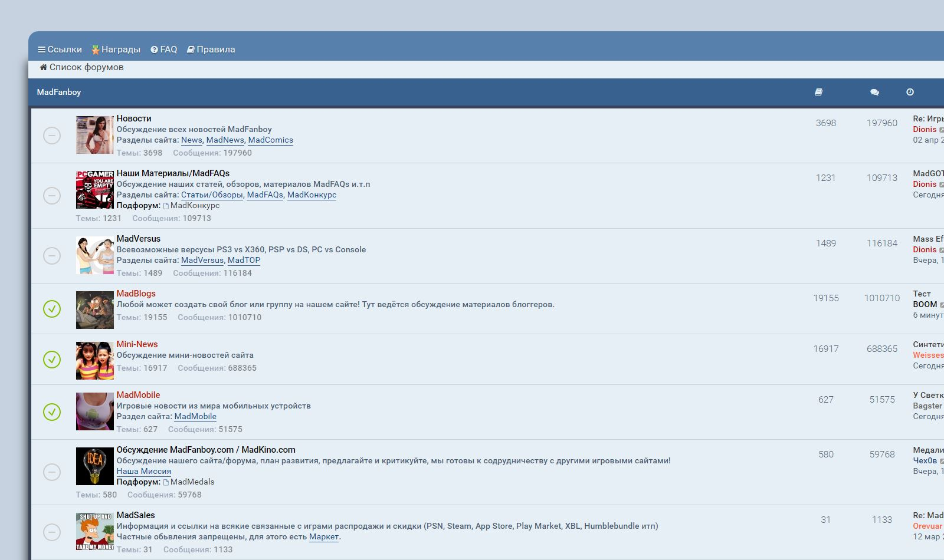
Task: Open the FAQ page
Action: (x=163, y=50)
